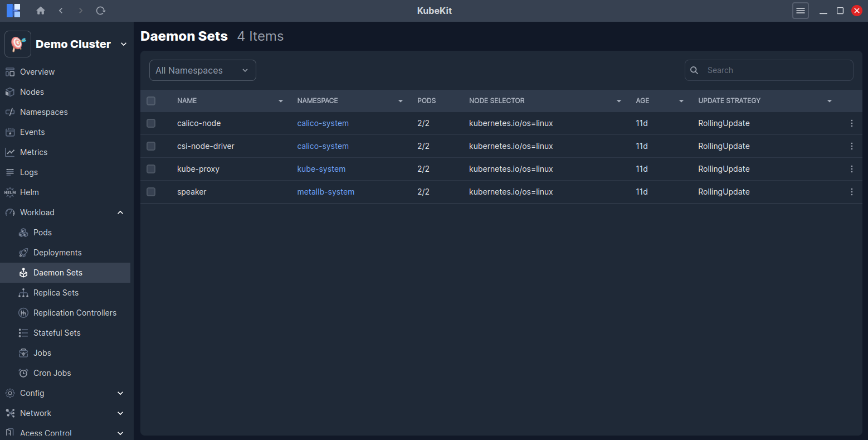Collapse the Workload section
The height and width of the screenshot is (440, 868).
pos(120,212)
